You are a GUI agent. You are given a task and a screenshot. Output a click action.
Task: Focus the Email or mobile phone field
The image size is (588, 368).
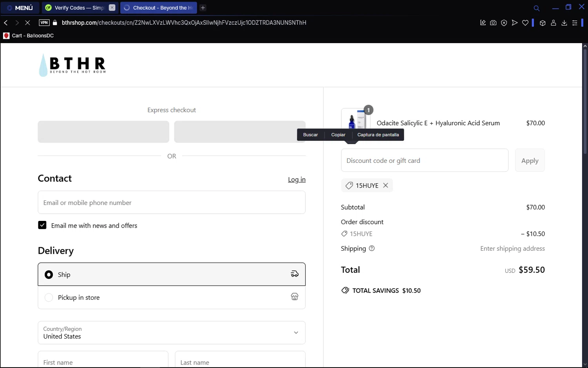click(x=172, y=202)
